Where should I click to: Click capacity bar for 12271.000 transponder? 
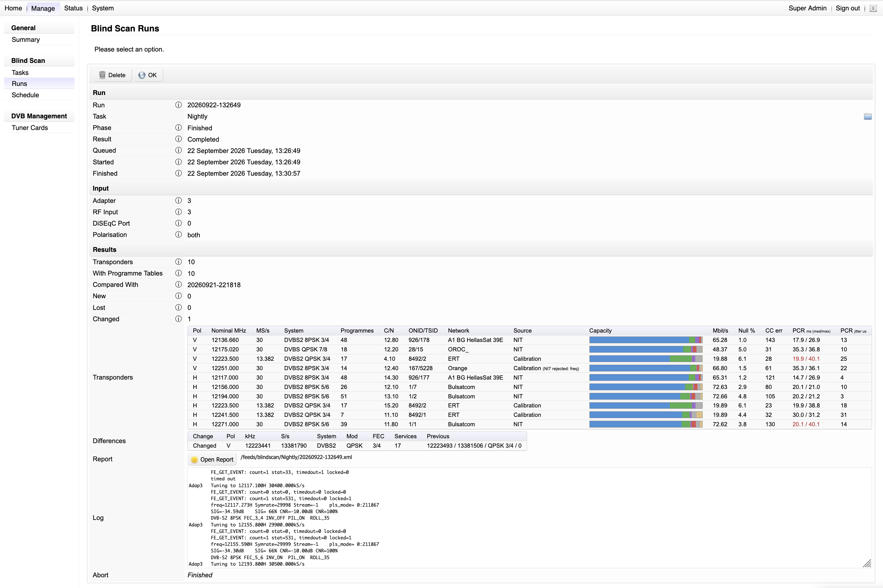point(646,424)
